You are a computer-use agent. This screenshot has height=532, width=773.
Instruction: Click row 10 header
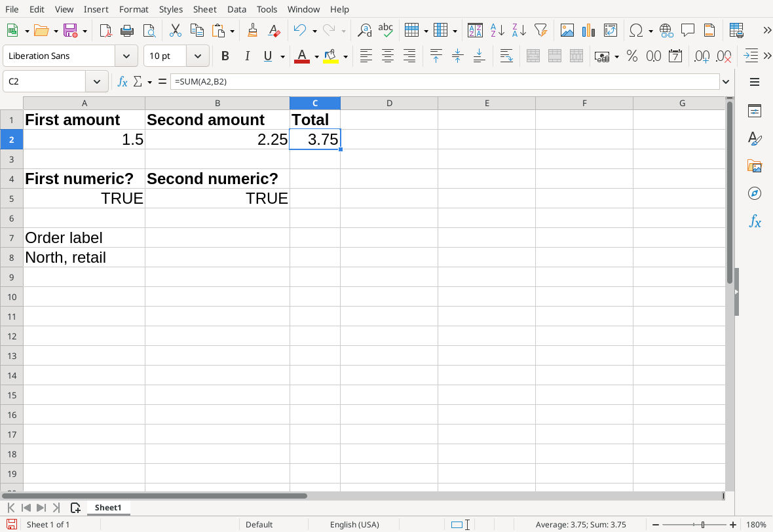click(12, 297)
